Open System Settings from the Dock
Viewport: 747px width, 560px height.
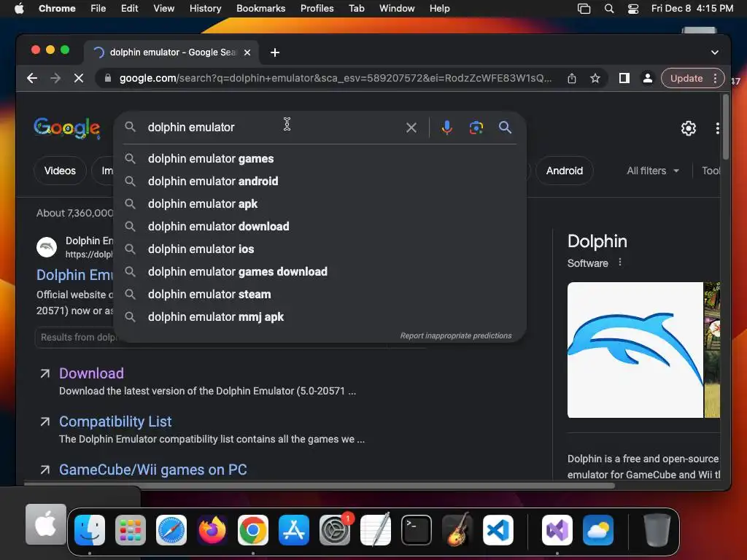[x=334, y=530]
